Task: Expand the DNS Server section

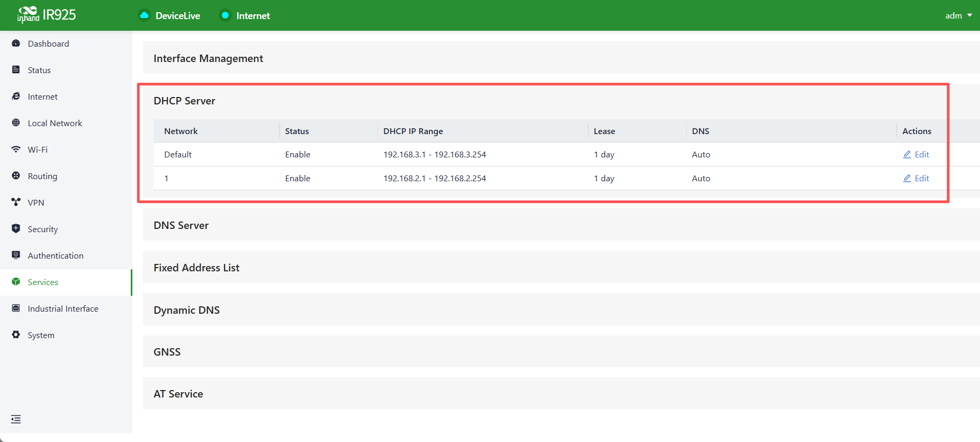Action: 561,225
